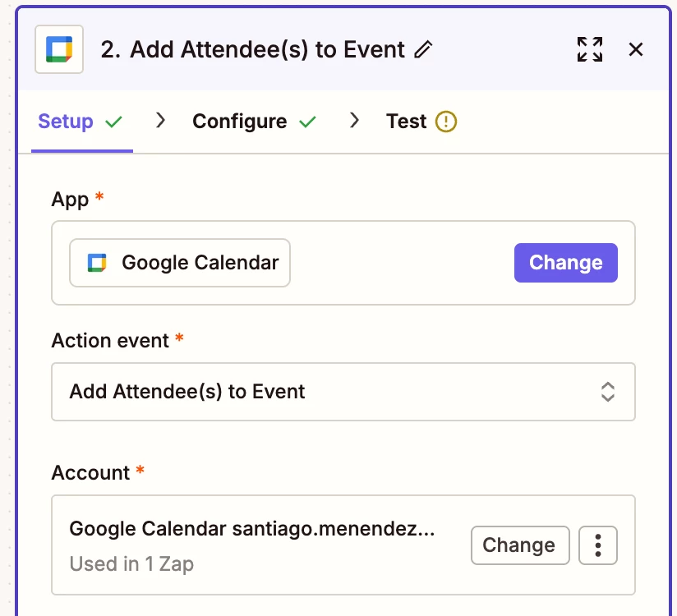Click the large Google Calendar app icon in header
Screen dimensions: 677x616
[x=59, y=49]
